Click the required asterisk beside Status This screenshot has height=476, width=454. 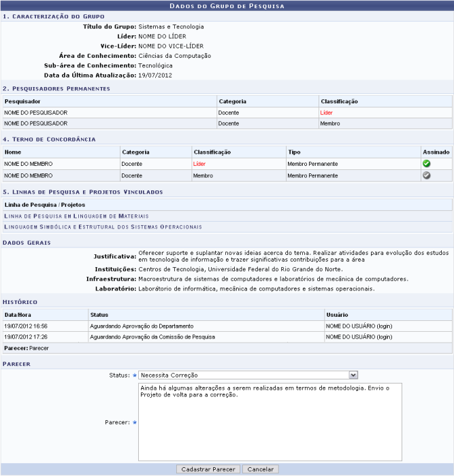point(135,375)
